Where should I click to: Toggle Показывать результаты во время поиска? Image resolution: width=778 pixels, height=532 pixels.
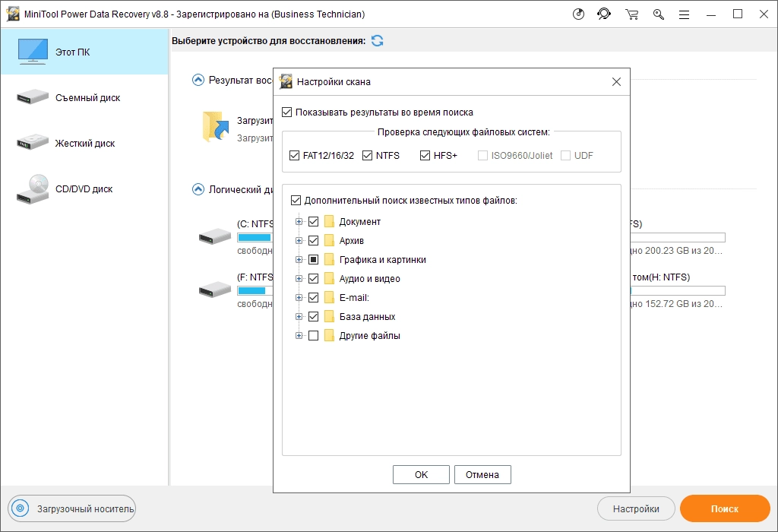(286, 112)
